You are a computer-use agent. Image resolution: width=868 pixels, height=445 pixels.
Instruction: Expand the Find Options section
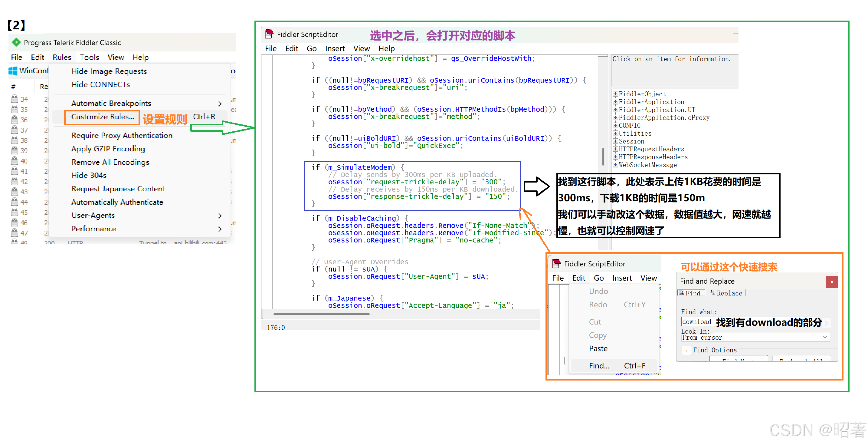point(686,351)
